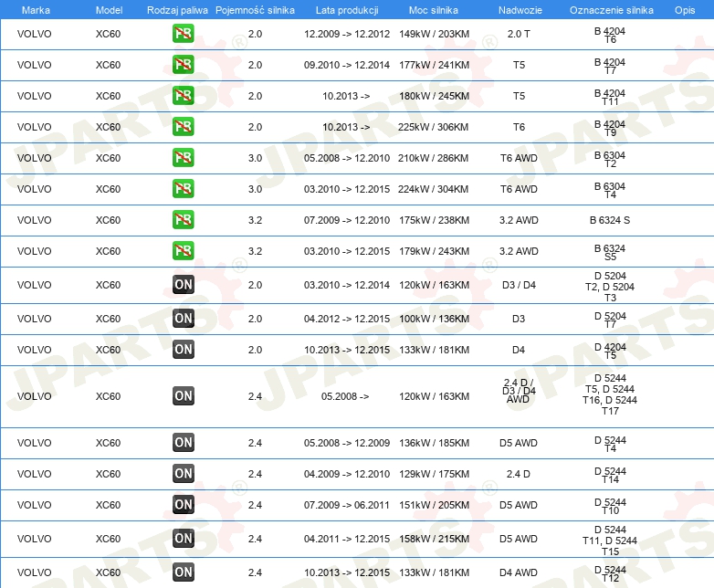Click the D5 AWD body cell for 158kW / 215KM
The height and width of the screenshot is (588, 714).
point(519,539)
